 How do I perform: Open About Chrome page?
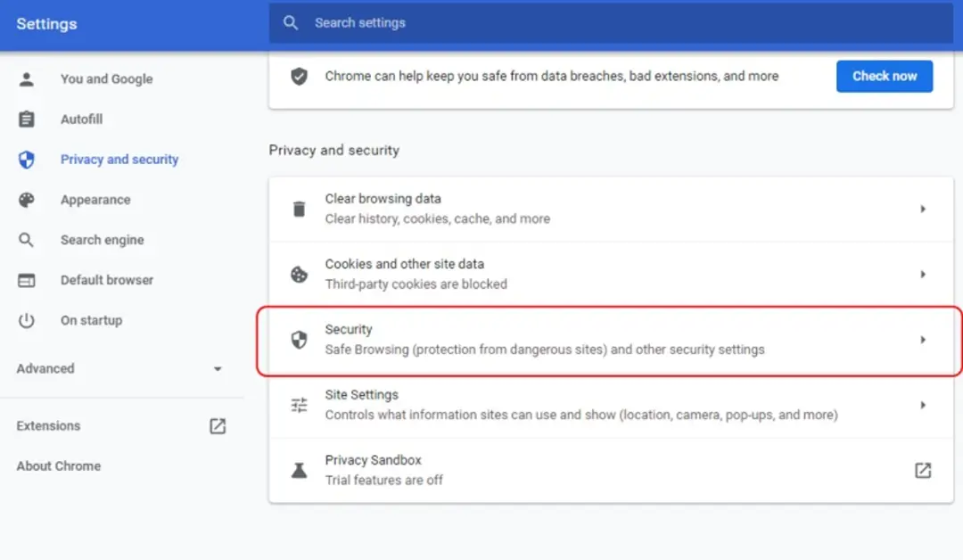[59, 466]
